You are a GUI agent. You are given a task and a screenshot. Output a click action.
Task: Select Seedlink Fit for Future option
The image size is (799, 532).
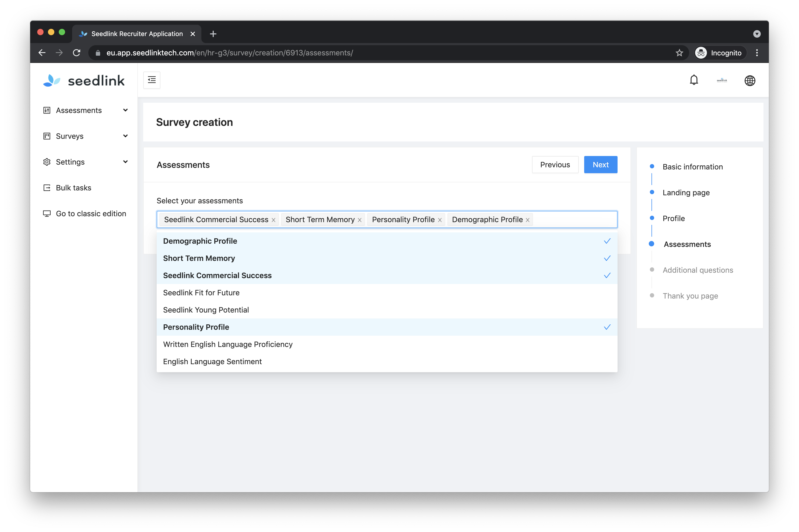(387, 292)
